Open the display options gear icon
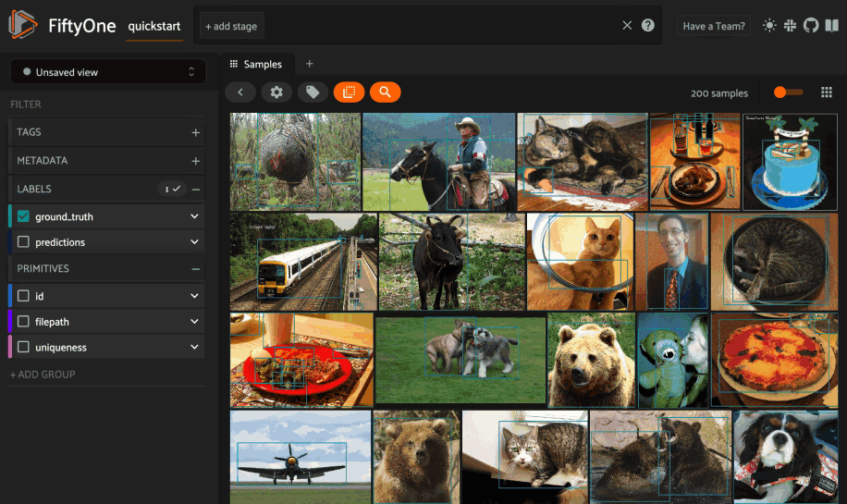Screen dimensions: 847x504 point(276,92)
